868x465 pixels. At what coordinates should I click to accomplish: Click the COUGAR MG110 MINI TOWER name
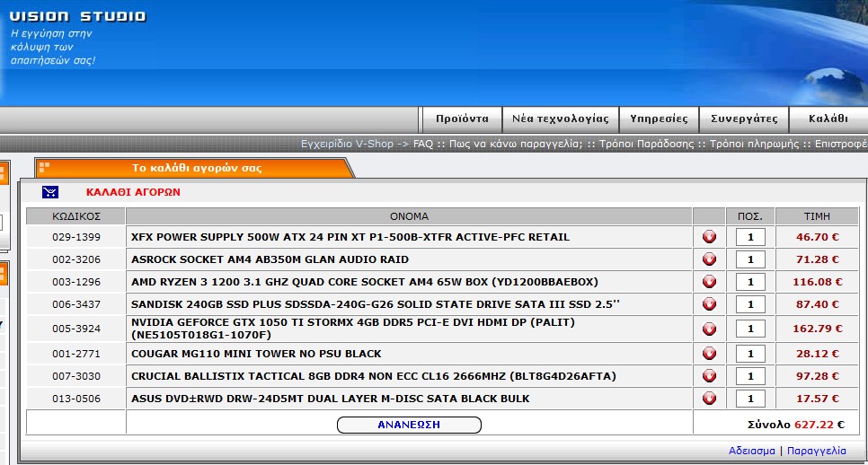(x=256, y=354)
